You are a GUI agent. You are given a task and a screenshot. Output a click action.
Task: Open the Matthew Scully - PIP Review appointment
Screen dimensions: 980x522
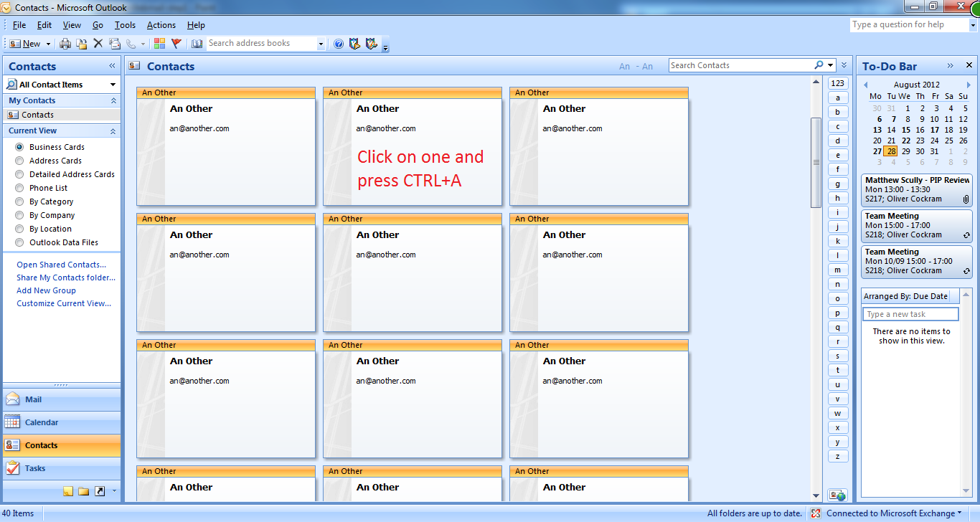[917, 189]
